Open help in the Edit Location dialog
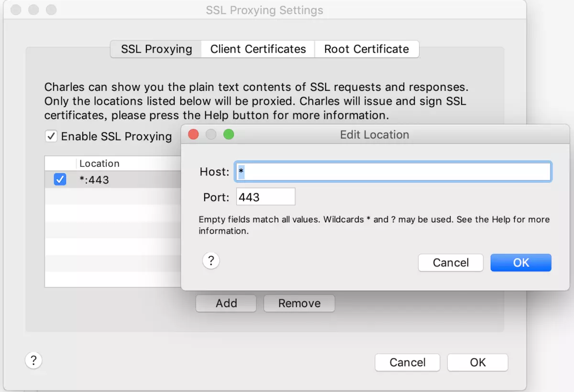The height and width of the screenshot is (392, 574). coord(211,261)
